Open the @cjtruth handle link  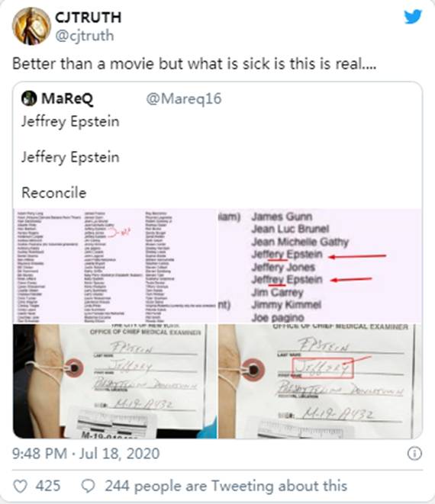(85, 36)
